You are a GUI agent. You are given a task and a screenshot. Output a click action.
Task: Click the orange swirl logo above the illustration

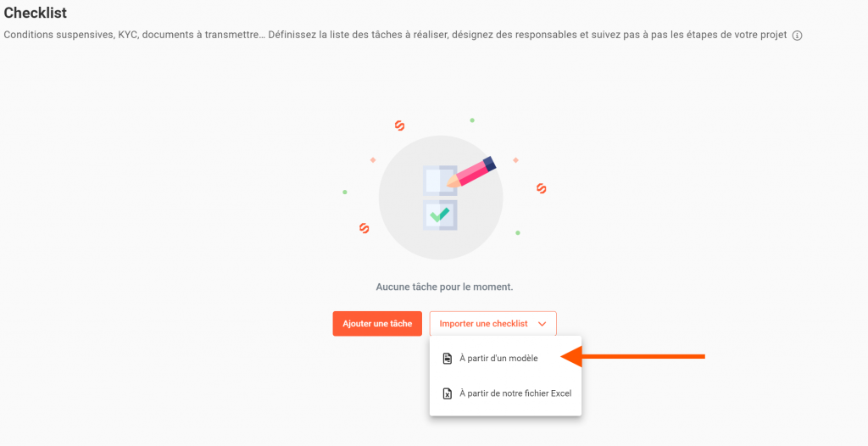point(399,126)
